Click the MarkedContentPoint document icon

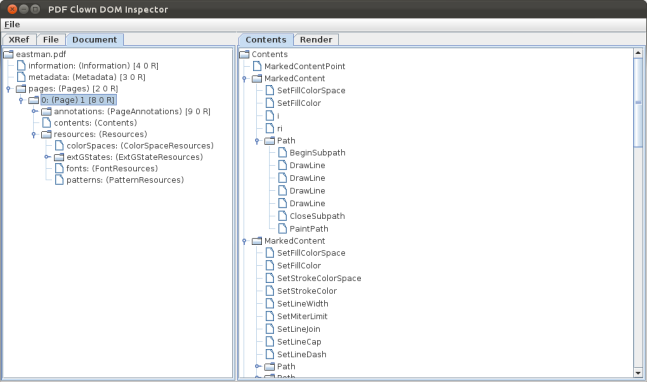point(257,66)
